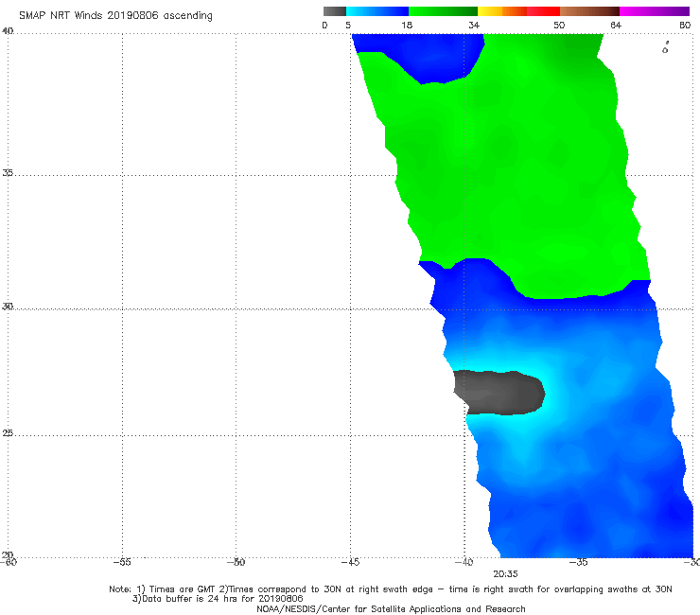Click the color bar label '50'

(x=559, y=25)
